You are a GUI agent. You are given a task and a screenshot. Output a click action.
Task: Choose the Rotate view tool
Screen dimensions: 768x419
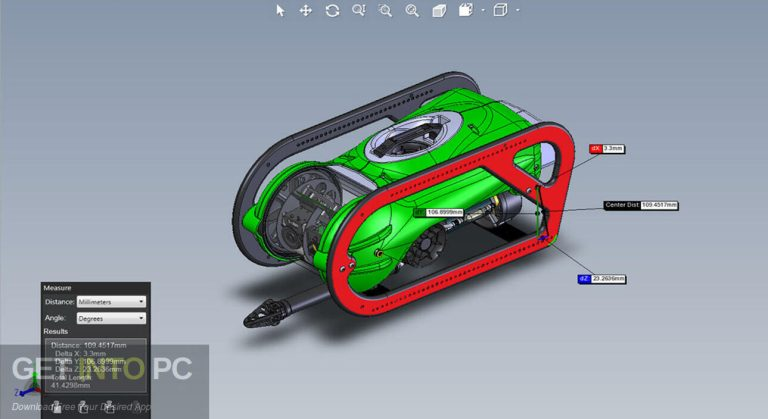(x=332, y=10)
